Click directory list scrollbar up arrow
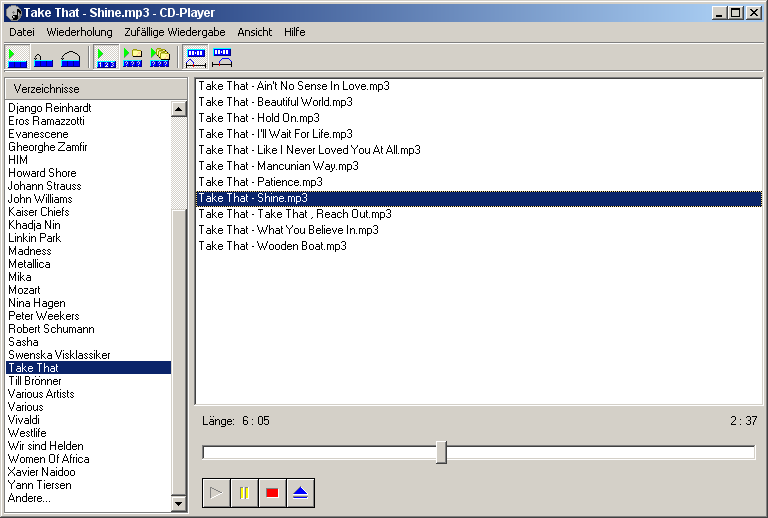This screenshot has width=768, height=518. coord(179,109)
